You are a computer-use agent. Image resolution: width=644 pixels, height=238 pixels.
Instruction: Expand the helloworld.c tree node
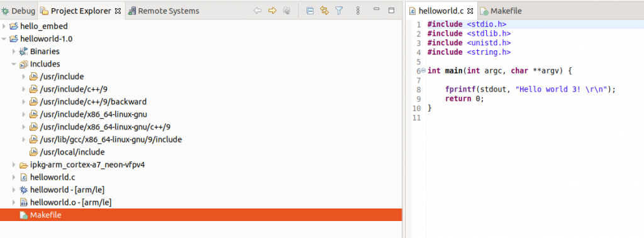[x=14, y=177]
